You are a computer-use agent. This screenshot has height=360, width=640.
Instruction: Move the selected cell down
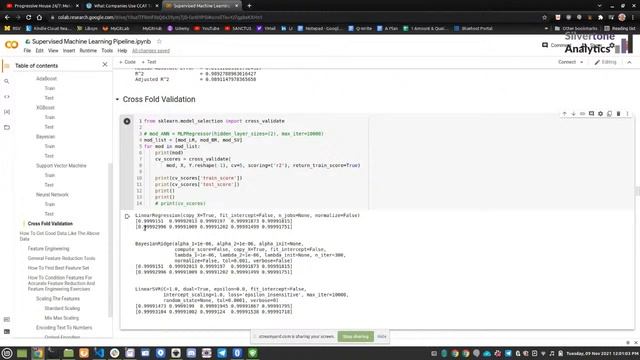(573, 114)
